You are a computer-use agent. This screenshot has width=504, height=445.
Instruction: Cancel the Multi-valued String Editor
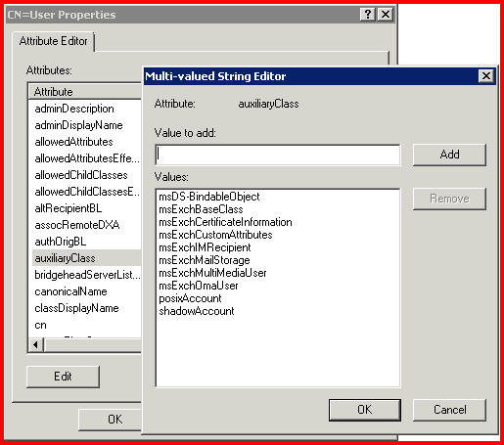coord(449,410)
